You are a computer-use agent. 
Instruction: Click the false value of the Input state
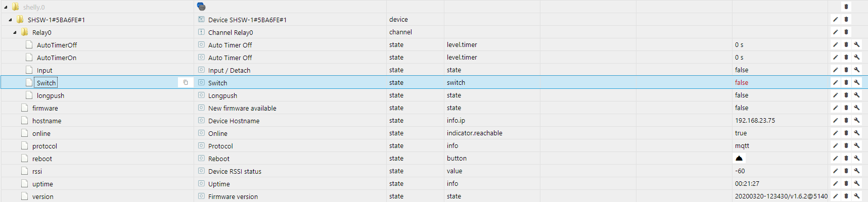[742, 70]
